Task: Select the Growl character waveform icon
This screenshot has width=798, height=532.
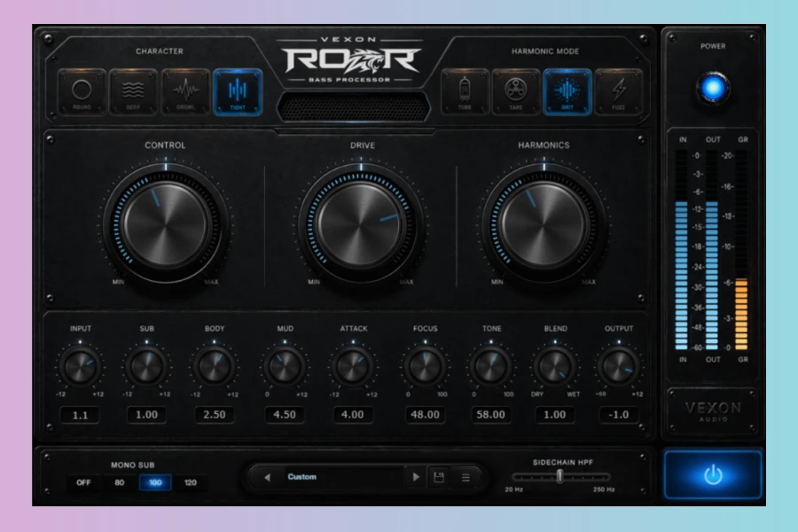Action: click(x=186, y=90)
